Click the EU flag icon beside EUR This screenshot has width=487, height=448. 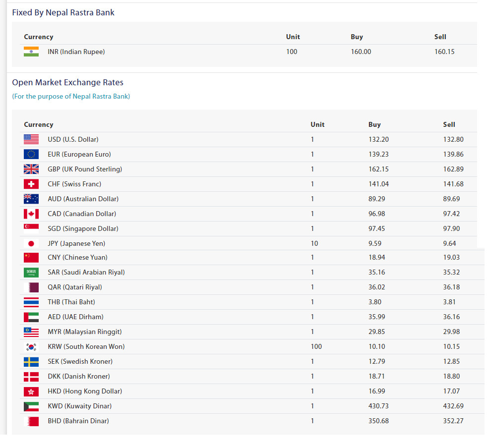click(31, 154)
